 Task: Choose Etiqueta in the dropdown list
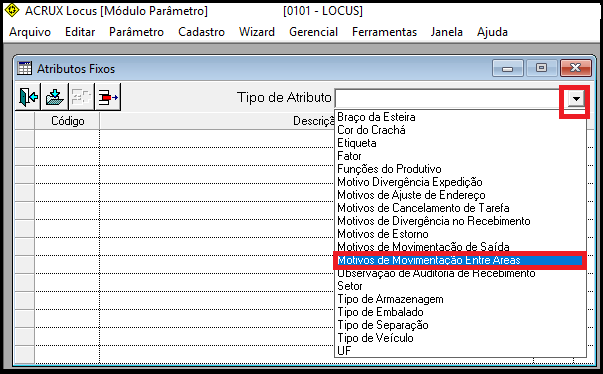(460, 143)
